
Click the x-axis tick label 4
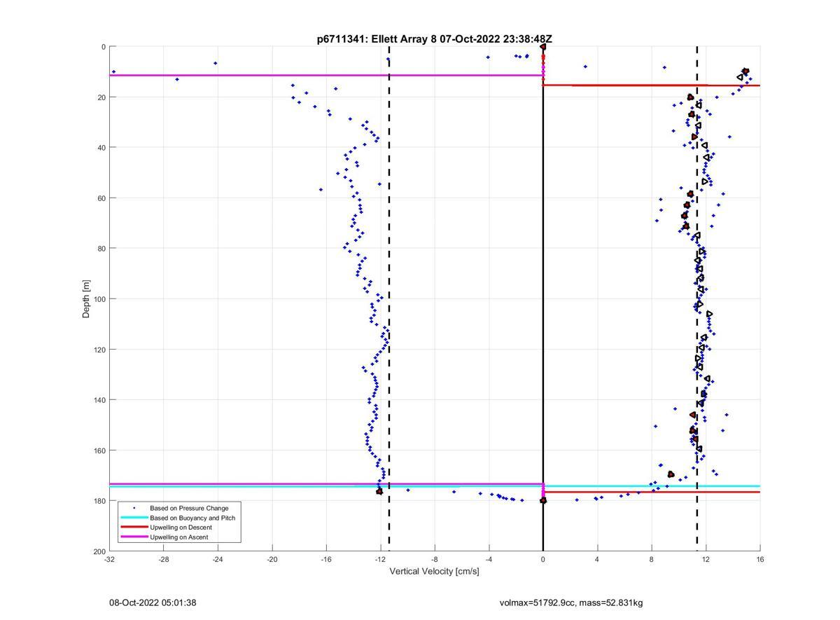(597, 559)
